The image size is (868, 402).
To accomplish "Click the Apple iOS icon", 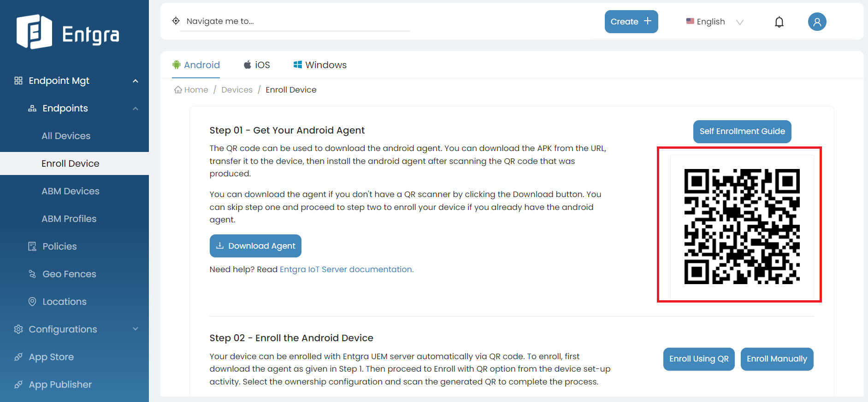I will pyautogui.click(x=248, y=65).
